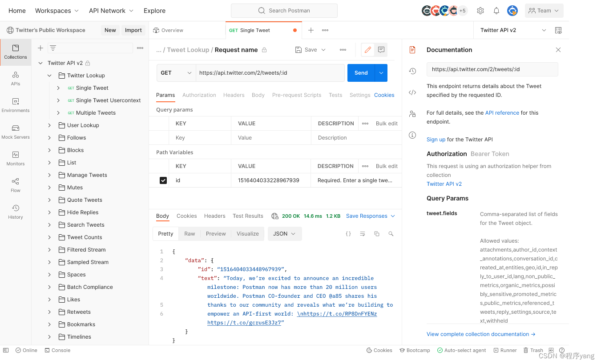The width and height of the screenshot is (601, 364).
Task: Collapse the Twitter Lookup folder
Action: 49,76
